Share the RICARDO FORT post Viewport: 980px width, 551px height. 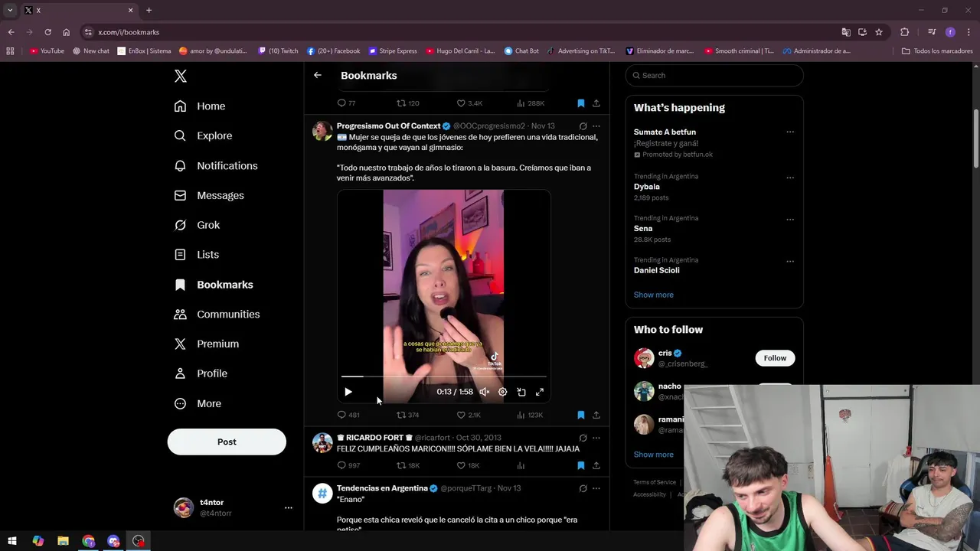click(596, 465)
